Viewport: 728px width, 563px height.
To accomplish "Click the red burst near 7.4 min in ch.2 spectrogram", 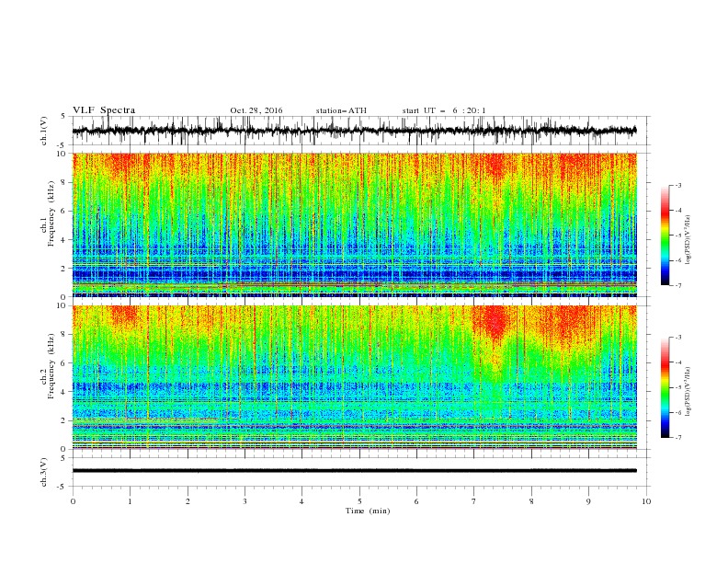I will (x=495, y=323).
